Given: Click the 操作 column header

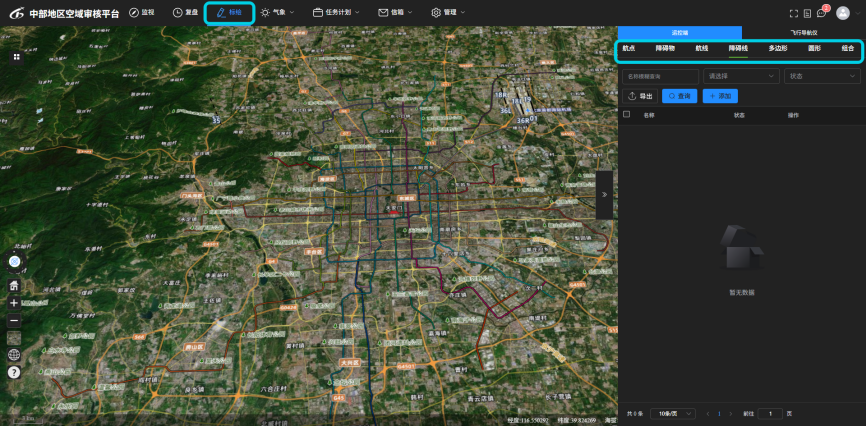Looking at the screenshot, I should pyautogui.click(x=793, y=115).
